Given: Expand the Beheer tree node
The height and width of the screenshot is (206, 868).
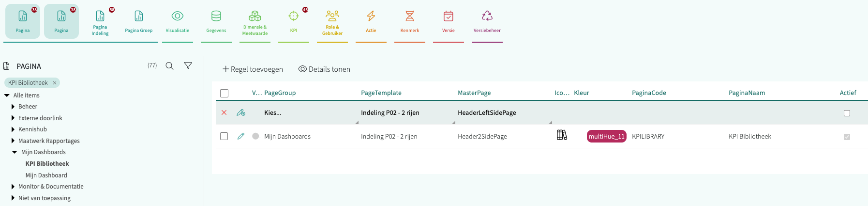Looking at the screenshot, I should pyautogui.click(x=13, y=107).
